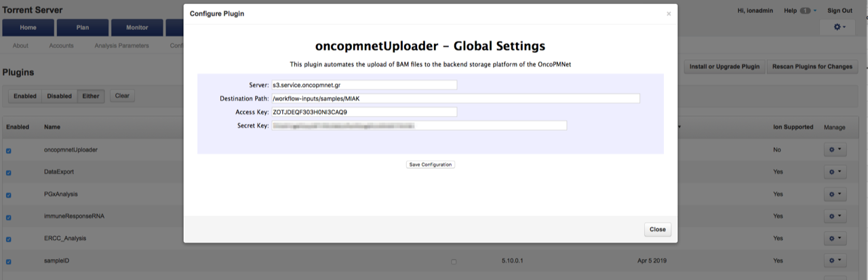
Task: Click the Ion Supported column header
Action: [x=793, y=127]
